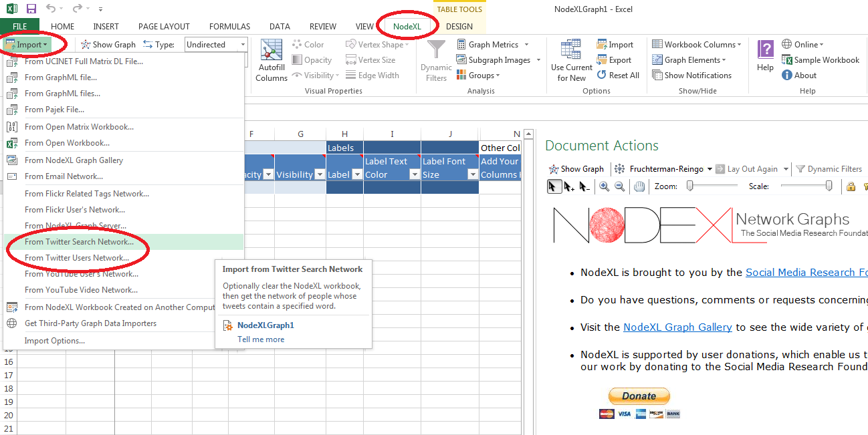The height and width of the screenshot is (435, 868).
Task: Click the Tell me more tooltip link
Action: click(x=261, y=339)
